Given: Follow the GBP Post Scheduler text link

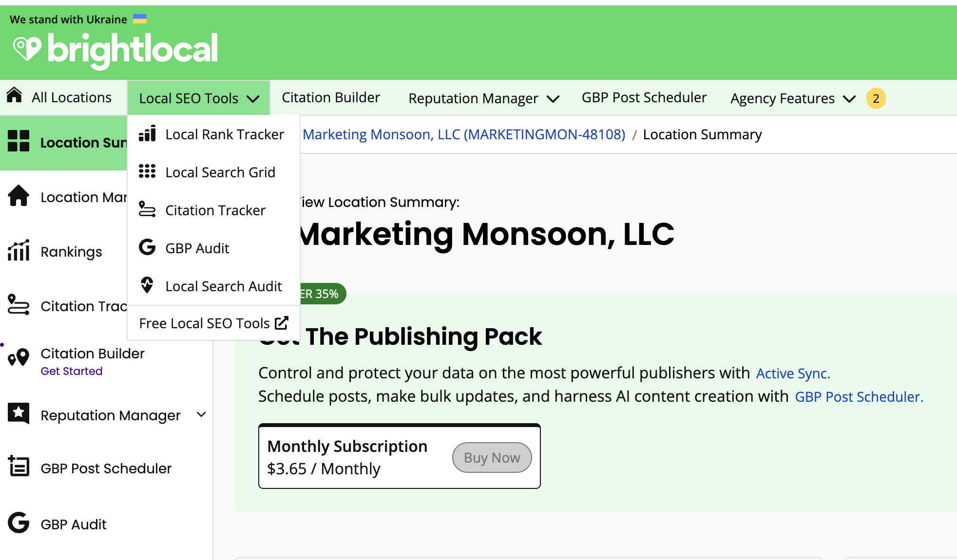Looking at the screenshot, I should click(x=859, y=397).
